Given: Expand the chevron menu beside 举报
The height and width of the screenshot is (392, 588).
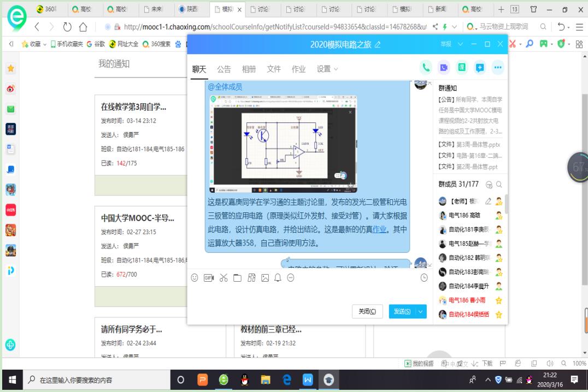Looking at the screenshot, I should point(460,44).
